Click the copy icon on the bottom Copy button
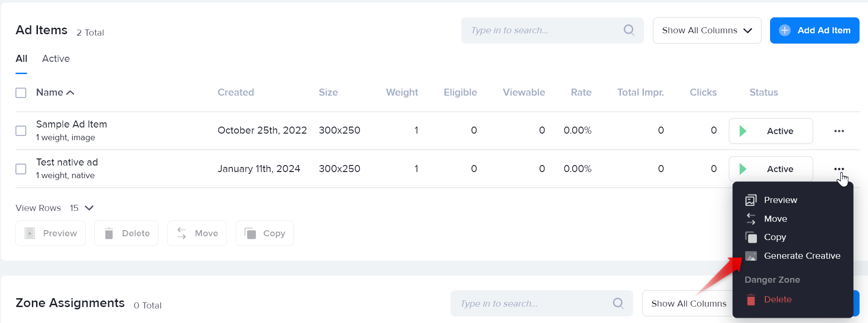The height and width of the screenshot is (323, 868). 250,233
